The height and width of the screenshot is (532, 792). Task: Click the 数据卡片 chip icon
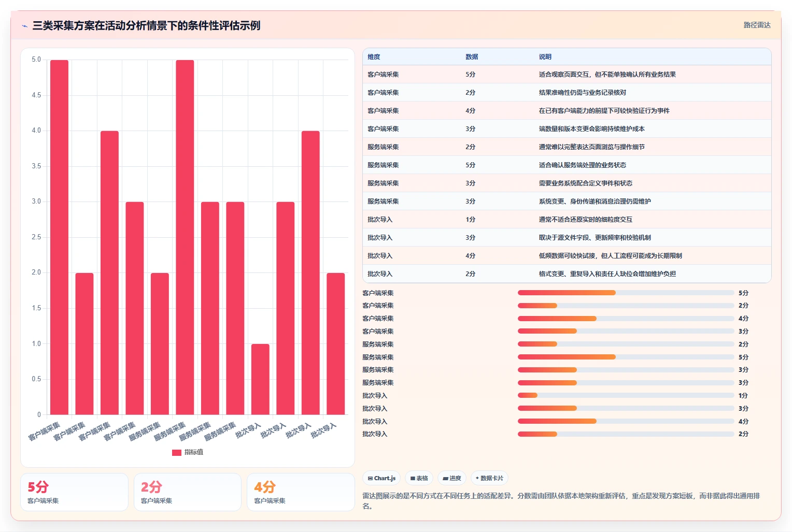477,478
